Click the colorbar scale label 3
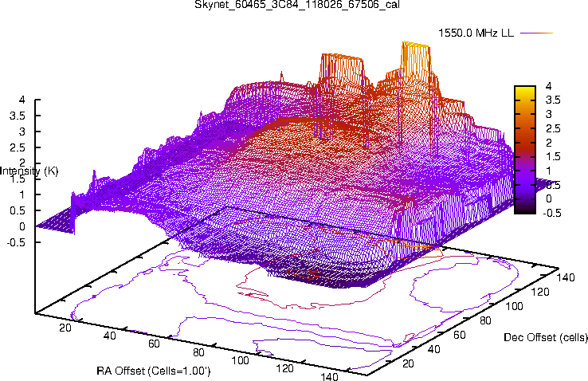 tap(549, 114)
